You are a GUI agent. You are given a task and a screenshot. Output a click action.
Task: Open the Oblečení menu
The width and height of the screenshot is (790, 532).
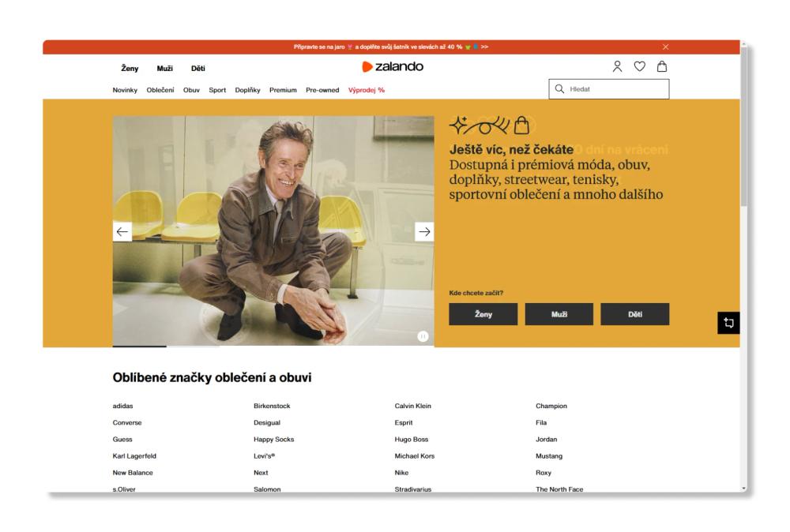click(x=160, y=90)
